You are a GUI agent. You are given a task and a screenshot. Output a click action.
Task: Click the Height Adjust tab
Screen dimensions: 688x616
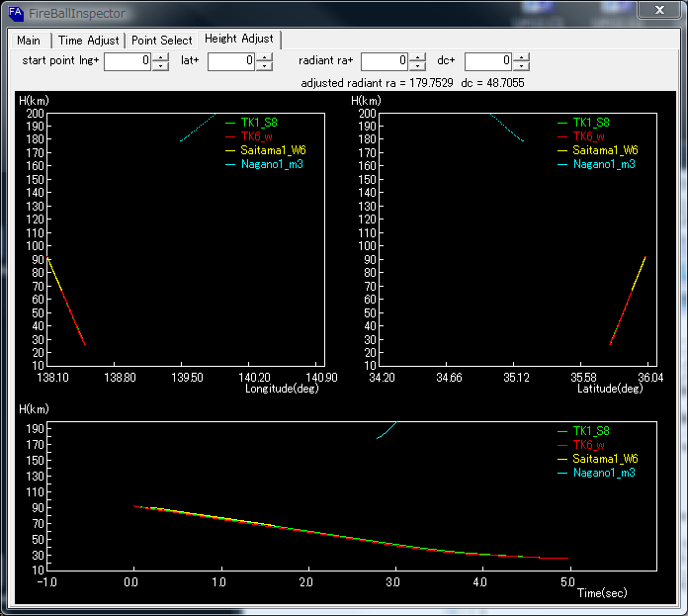click(x=239, y=40)
